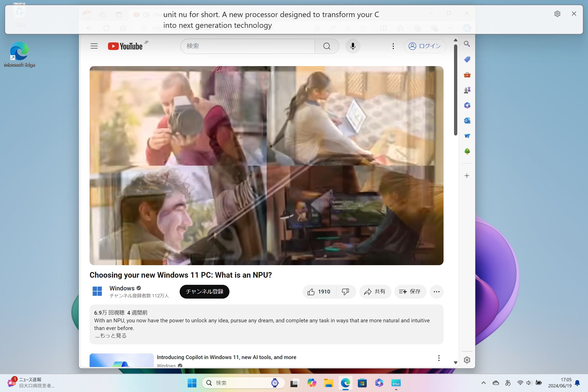The height and width of the screenshot is (392, 588).
Task: Open live captions settings gear
Action: pyautogui.click(x=557, y=14)
